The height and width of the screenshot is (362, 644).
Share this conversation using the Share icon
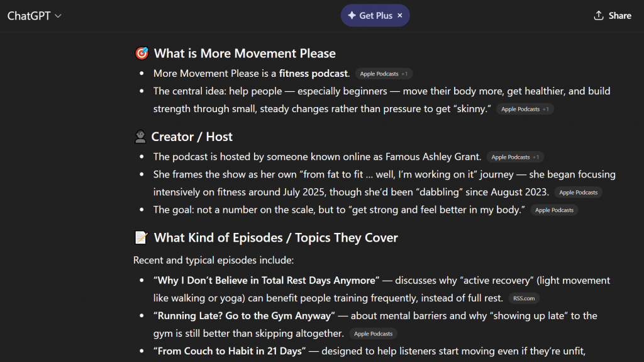613,16
